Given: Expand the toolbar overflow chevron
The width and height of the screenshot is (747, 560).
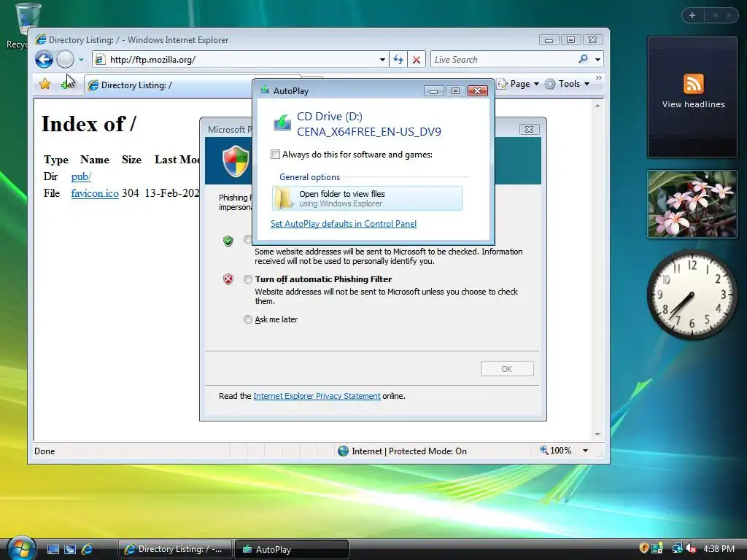Looking at the screenshot, I should coord(599,77).
